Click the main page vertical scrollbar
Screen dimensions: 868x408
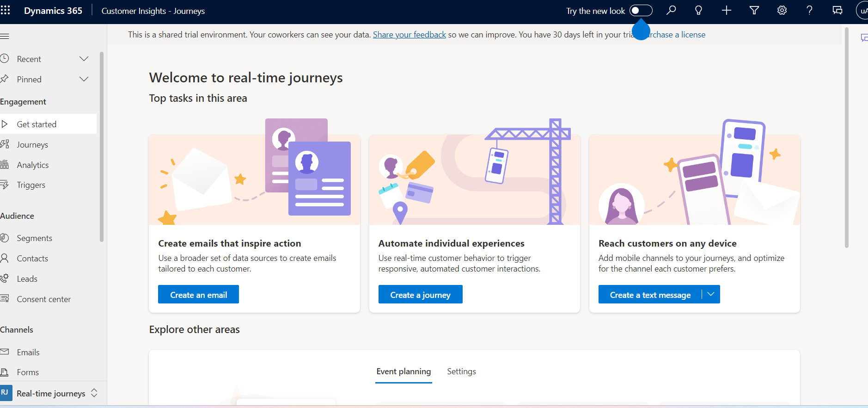pyautogui.click(x=846, y=138)
